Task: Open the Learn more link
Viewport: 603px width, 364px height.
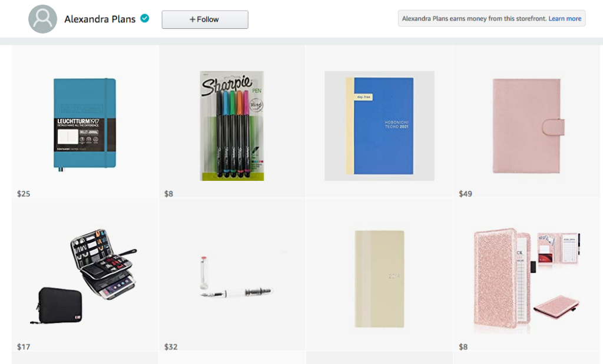Action: tap(565, 18)
